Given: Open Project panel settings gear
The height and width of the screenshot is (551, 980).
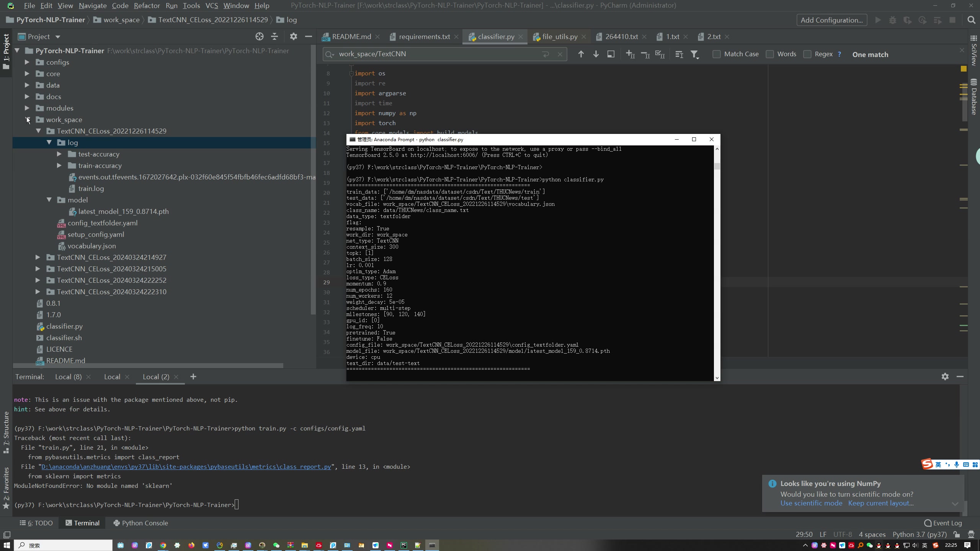Looking at the screenshot, I should point(293,37).
